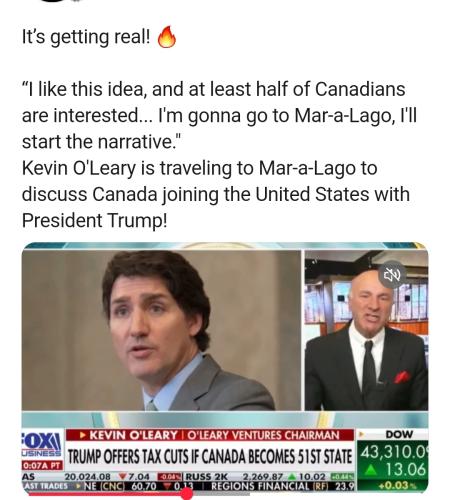Click the "President Trump!" closing text
This screenshot has height=500, width=450.
(x=94, y=221)
